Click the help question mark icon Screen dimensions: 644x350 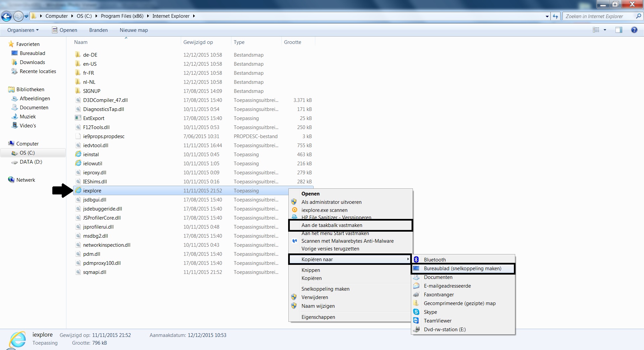(x=634, y=30)
